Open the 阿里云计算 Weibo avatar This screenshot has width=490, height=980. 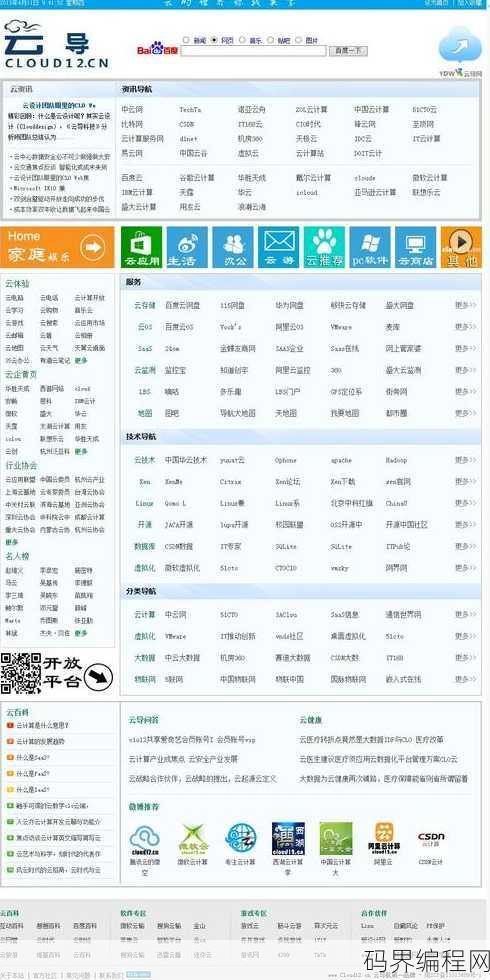point(384,838)
